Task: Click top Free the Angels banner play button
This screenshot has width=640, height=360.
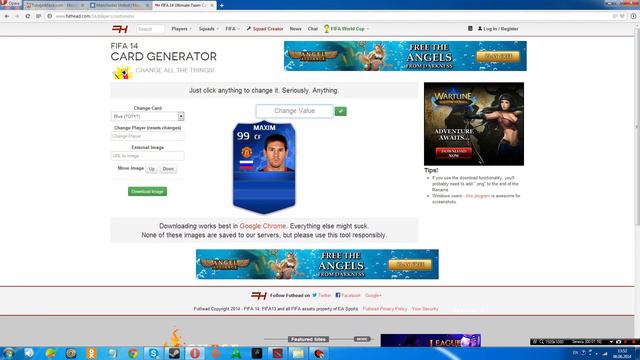Action: [x=498, y=56]
